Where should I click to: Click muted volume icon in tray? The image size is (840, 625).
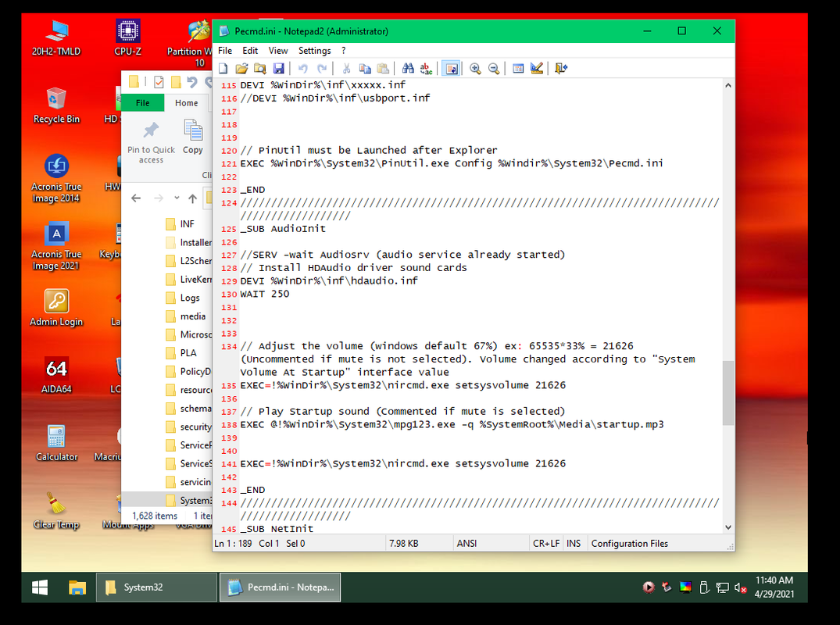click(741, 587)
